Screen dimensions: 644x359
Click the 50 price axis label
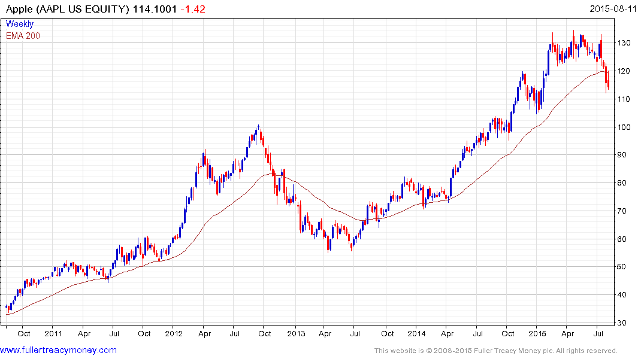click(x=621, y=267)
